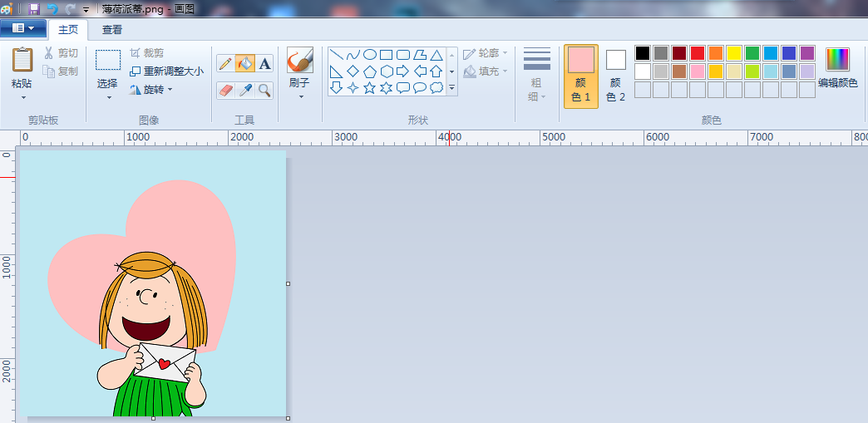Choose the Up arrow shape
Image resolution: width=868 pixels, height=423 pixels.
(x=436, y=71)
